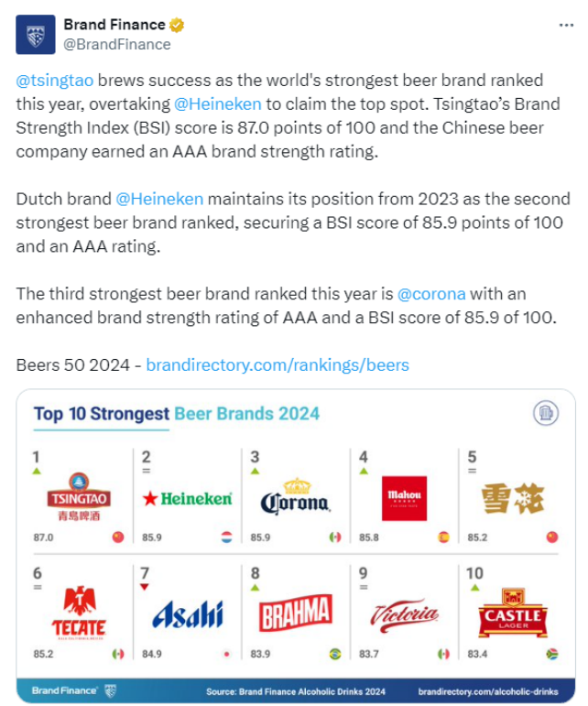Click the beer mug icon in infographic
Screen dimensions: 588x706
tap(546, 414)
